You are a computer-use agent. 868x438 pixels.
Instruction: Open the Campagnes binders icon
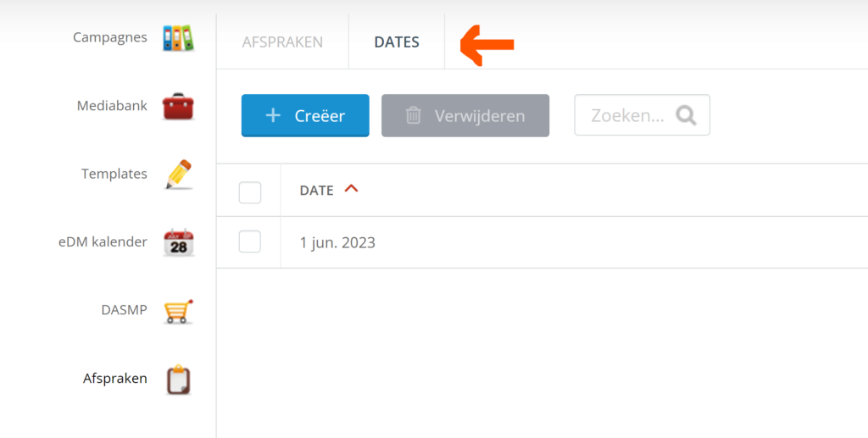pos(178,38)
